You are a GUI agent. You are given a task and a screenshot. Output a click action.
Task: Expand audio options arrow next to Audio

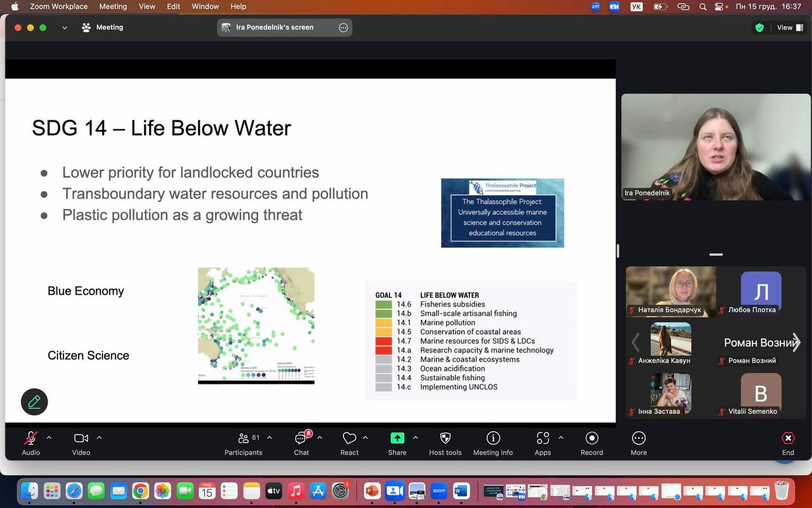pyautogui.click(x=49, y=438)
